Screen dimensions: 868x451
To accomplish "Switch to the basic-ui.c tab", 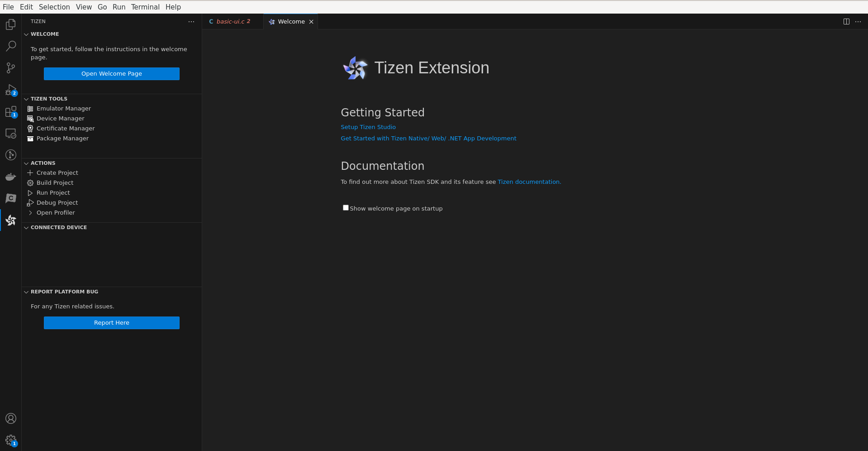I will pos(232,21).
